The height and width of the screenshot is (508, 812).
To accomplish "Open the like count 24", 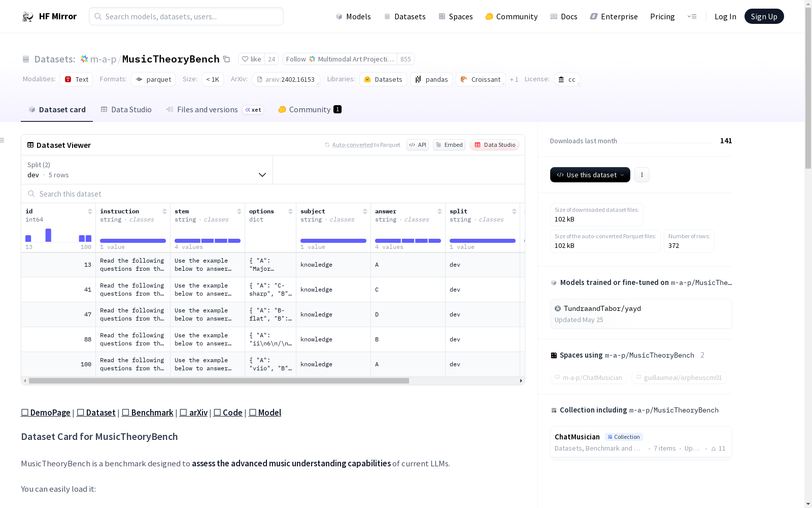I will [272, 59].
